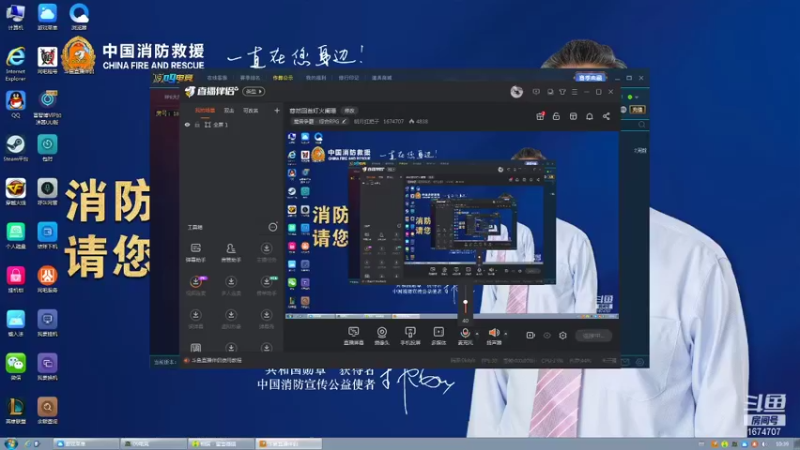Add a new scene with plus icon
The width and height of the screenshot is (800, 450).
277,110
